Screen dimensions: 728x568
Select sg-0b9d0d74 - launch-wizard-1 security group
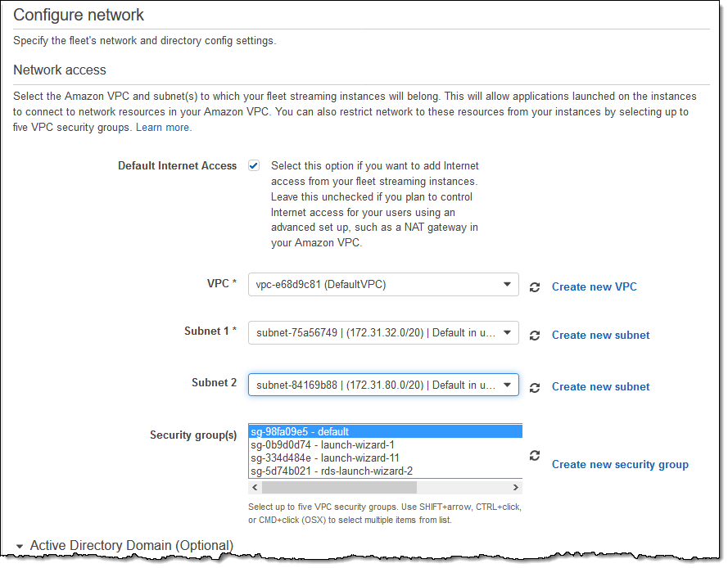[385, 444]
